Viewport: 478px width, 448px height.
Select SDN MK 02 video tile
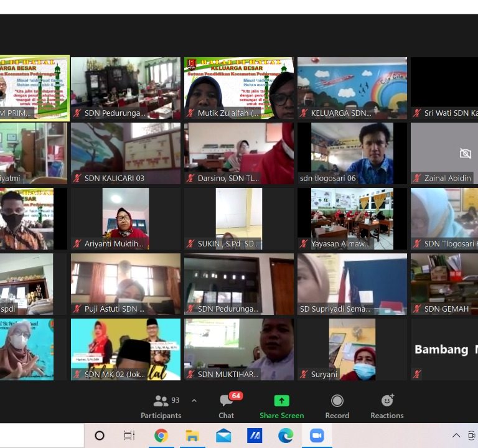coord(126,349)
